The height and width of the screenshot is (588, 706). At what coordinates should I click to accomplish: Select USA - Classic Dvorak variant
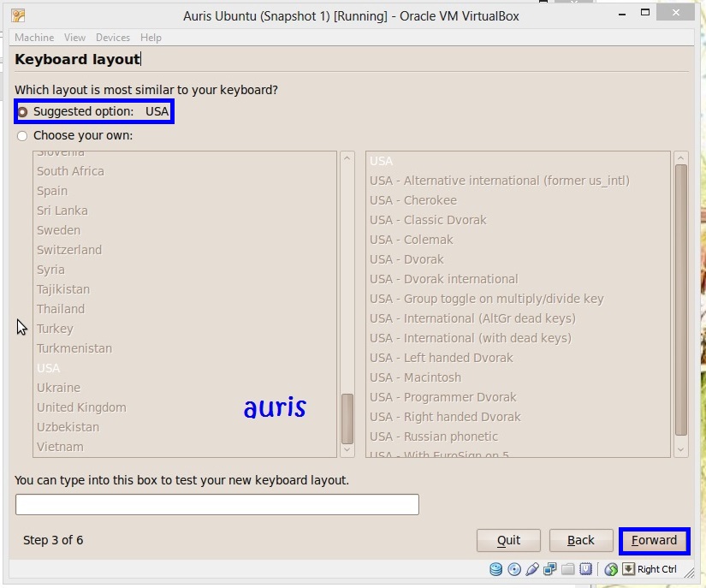pos(518,220)
